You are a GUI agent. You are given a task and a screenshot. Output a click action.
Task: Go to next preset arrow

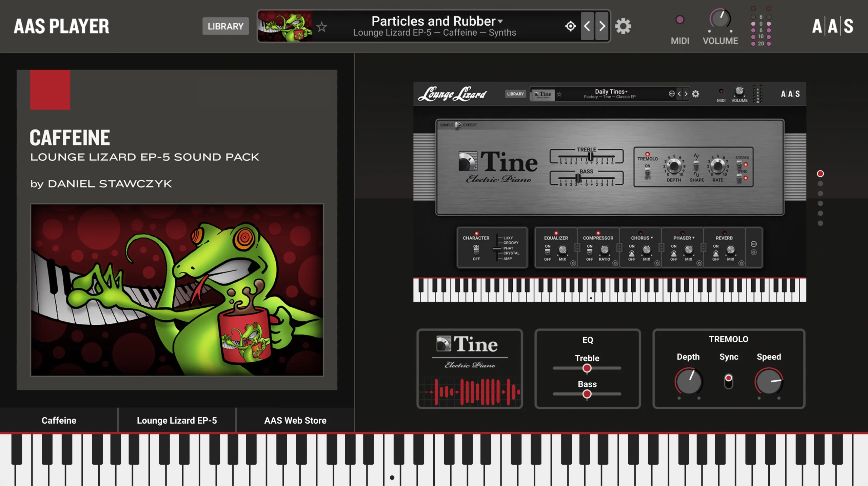602,26
